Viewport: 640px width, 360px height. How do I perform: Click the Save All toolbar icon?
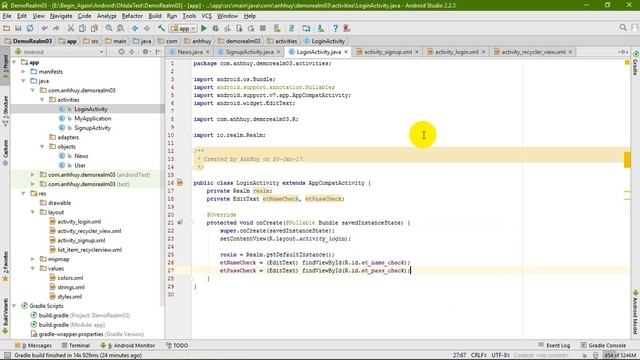pyautogui.click(x=18, y=28)
